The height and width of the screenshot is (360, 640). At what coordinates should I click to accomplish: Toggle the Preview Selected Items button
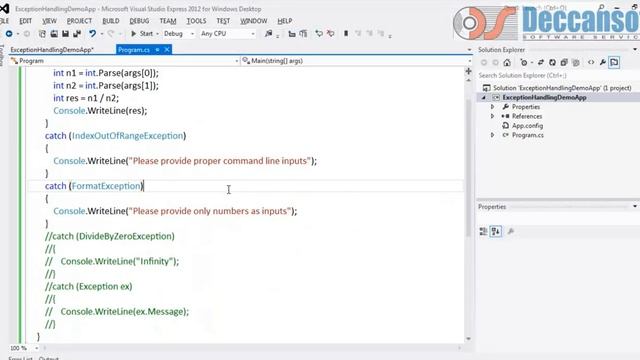614,62
